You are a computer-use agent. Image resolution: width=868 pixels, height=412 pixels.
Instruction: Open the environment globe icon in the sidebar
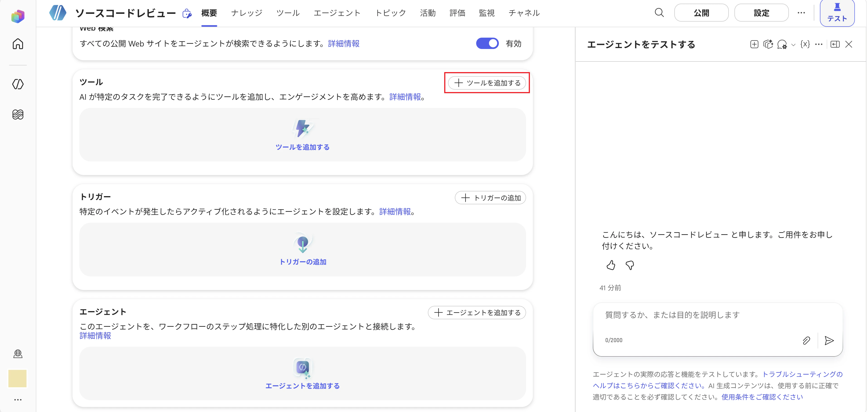(x=18, y=354)
